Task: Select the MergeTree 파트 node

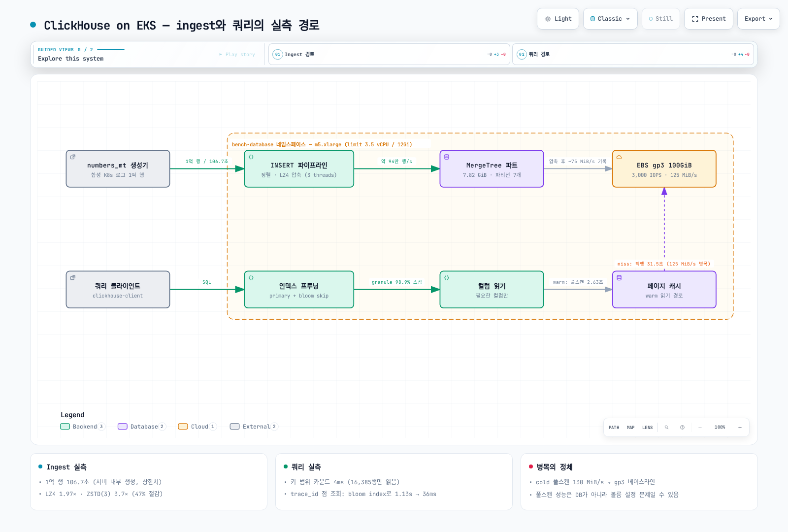Action: point(492,169)
